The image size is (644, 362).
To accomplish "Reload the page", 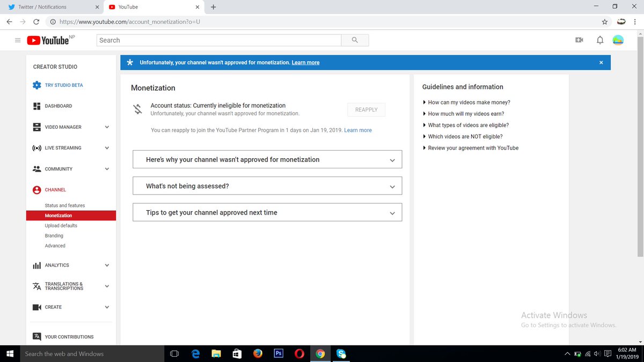I will [36, 22].
